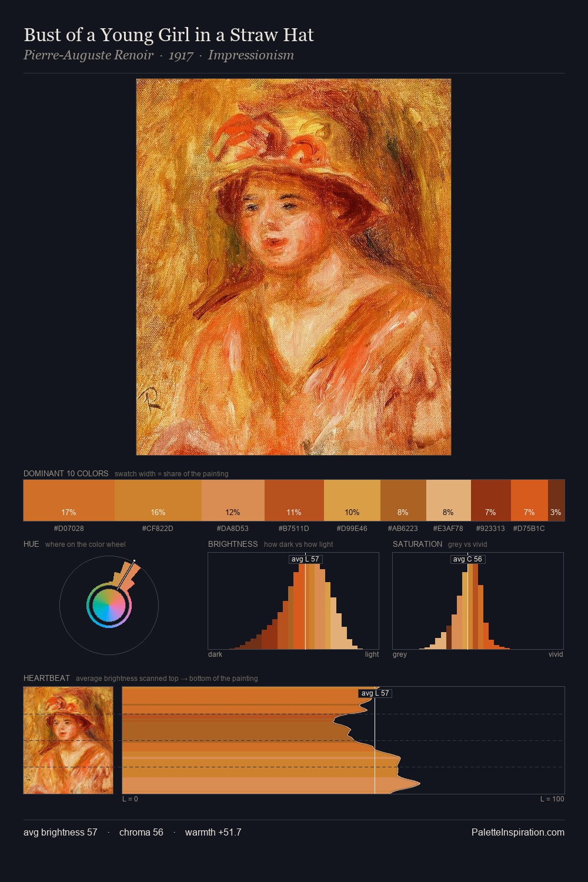Screen dimensions: 588x882
Task: Click the 'Impressionism' style label
Action: [x=250, y=55]
